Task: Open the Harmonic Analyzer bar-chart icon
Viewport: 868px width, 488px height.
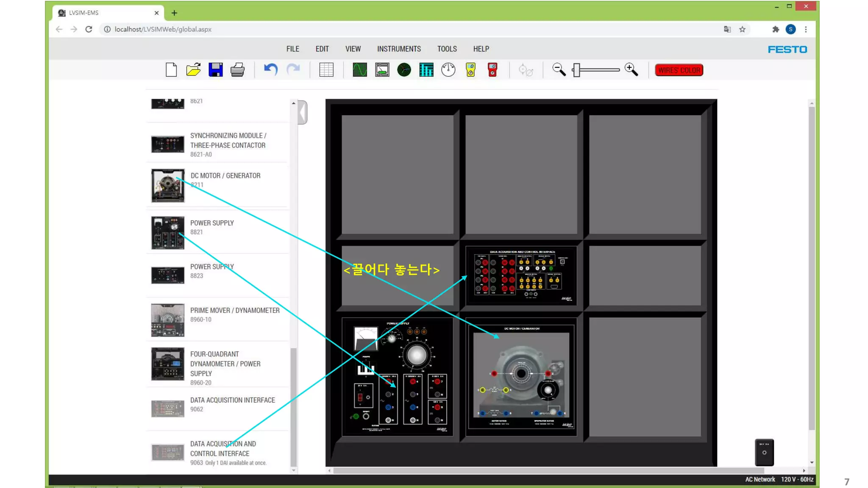Action: pyautogui.click(x=426, y=70)
